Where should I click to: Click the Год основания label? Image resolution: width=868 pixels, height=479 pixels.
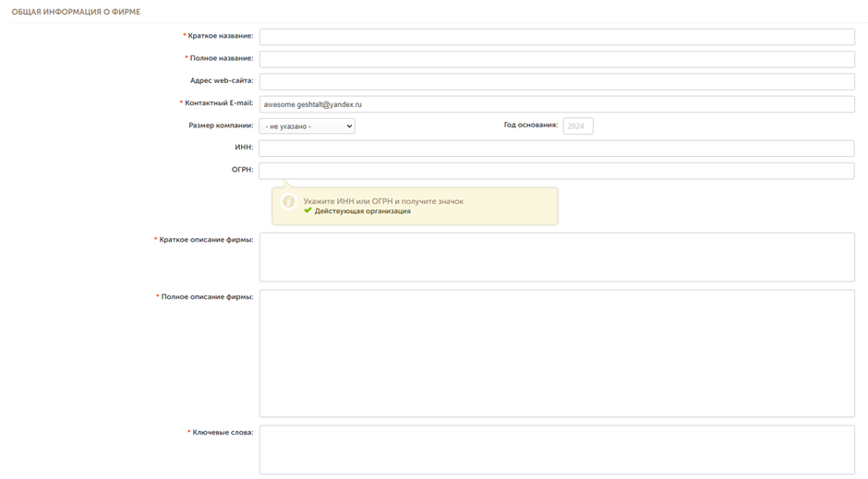(530, 126)
